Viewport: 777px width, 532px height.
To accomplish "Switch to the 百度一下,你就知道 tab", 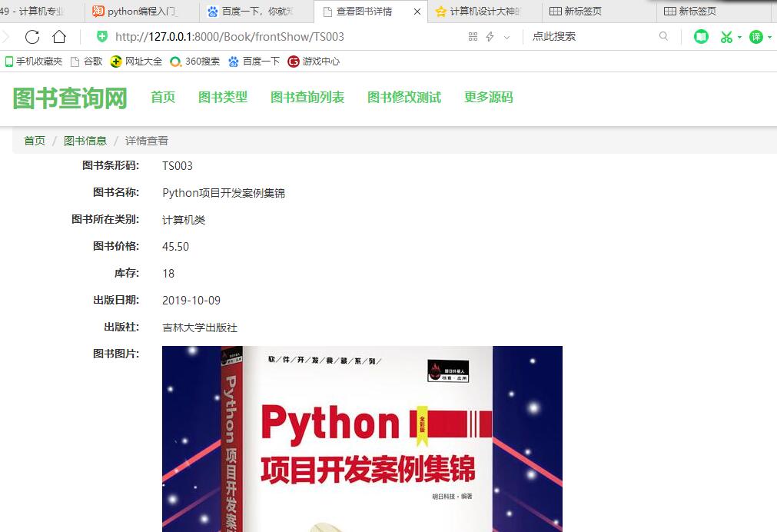I will pos(257,12).
